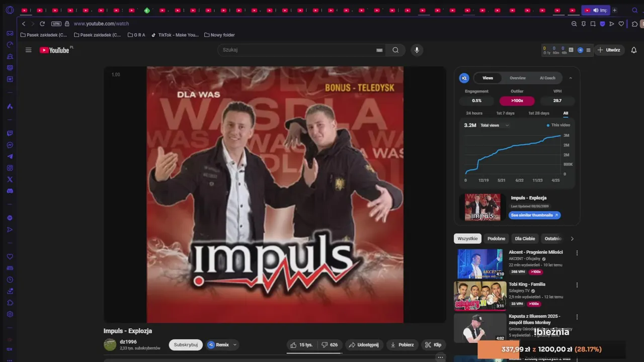Open the Opera menu logo
Screen dimensions: 644x362
click(10, 10)
